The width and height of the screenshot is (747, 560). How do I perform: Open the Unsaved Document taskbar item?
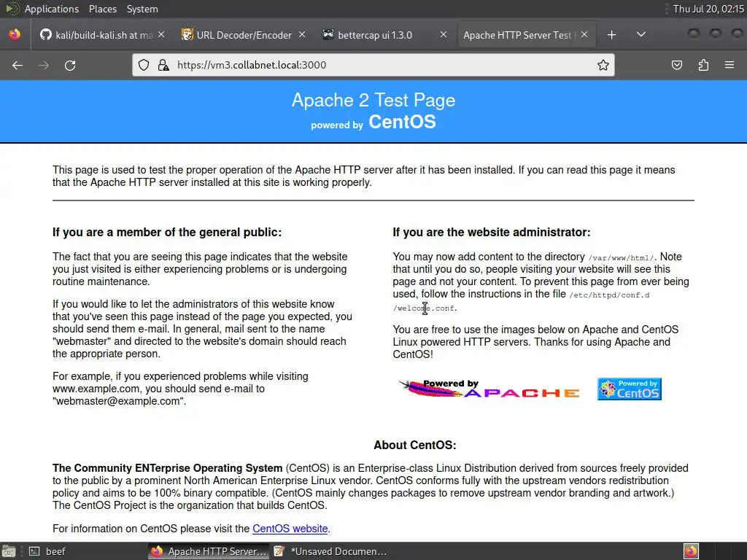pyautogui.click(x=330, y=551)
